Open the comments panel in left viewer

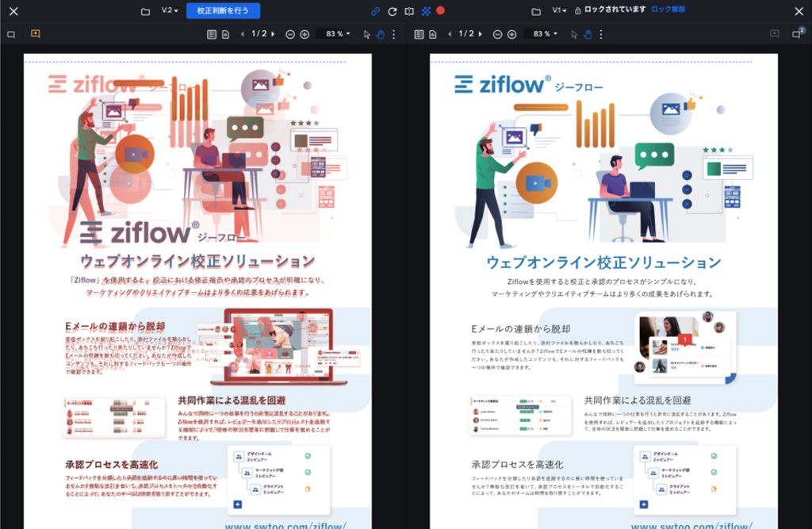point(11,35)
